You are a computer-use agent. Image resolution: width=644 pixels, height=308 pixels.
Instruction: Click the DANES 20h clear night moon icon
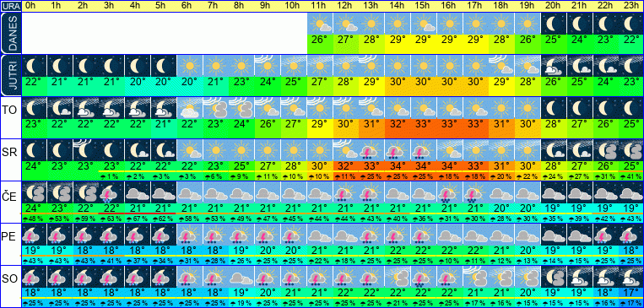pos(554,24)
